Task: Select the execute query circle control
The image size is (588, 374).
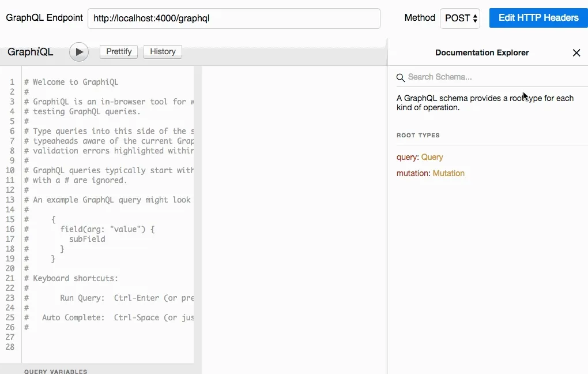Action: (x=78, y=51)
